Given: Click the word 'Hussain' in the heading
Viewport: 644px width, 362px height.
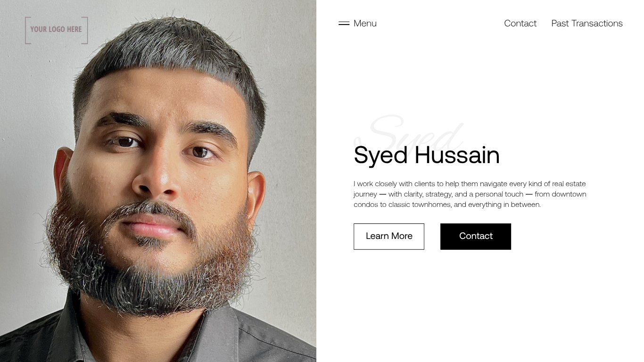Looking at the screenshot, I should coord(457,155).
